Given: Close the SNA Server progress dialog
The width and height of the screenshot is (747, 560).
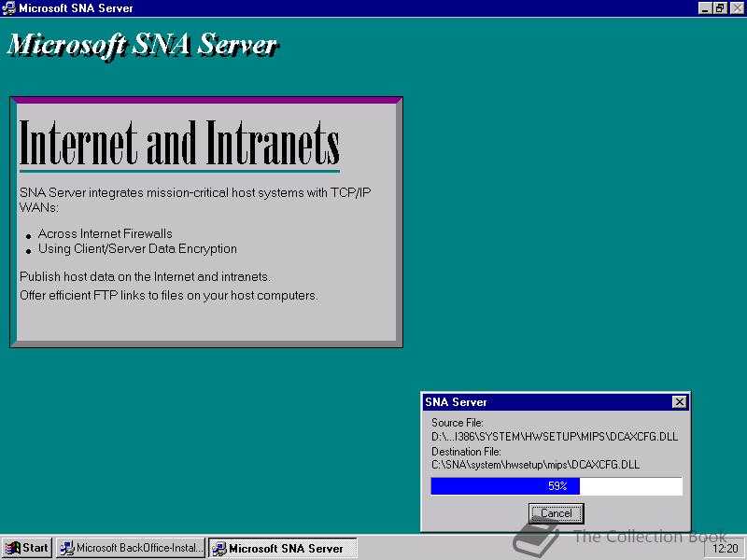Looking at the screenshot, I should coord(680,402).
